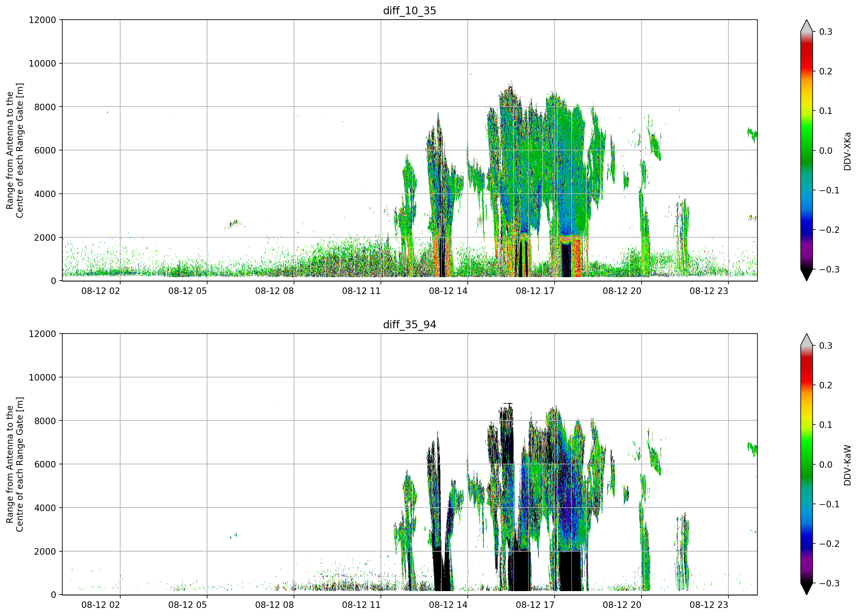Click the diff_35_94 plot title

point(409,325)
